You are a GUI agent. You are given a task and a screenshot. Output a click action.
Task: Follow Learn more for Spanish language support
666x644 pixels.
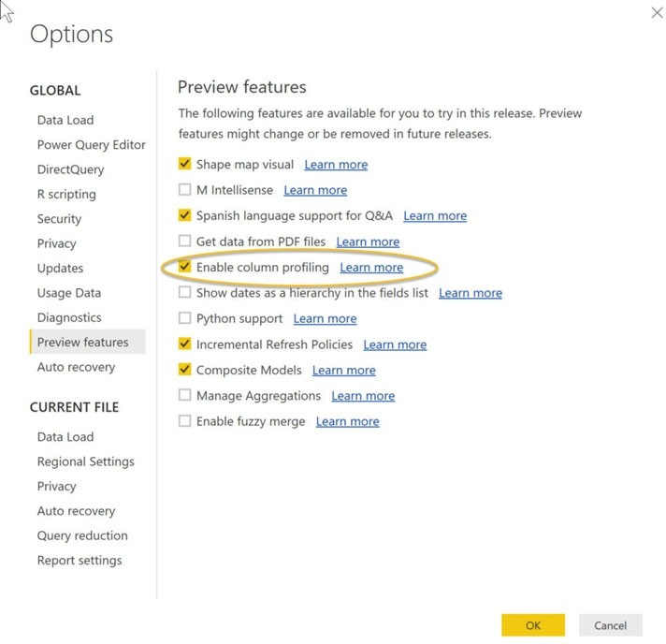(x=434, y=216)
